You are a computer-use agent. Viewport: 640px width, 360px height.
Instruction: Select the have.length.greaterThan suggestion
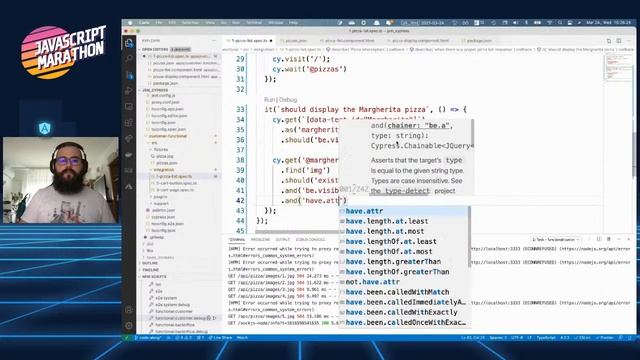[404, 262]
